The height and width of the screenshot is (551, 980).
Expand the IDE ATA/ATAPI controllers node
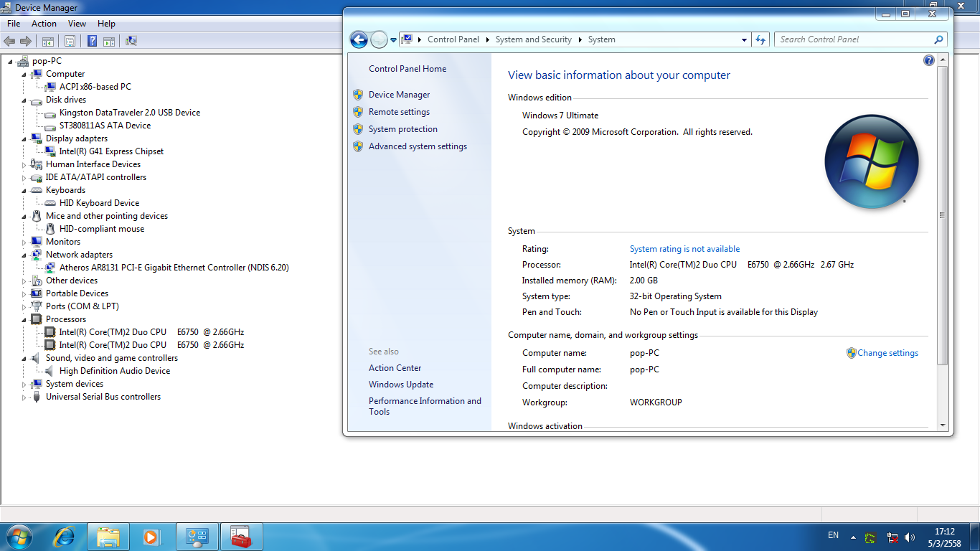click(x=24, y=178)
